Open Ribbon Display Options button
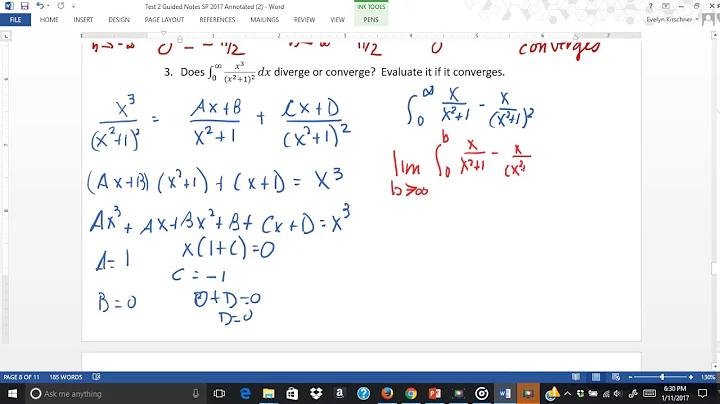This screenshot has width=720, height=404. [666, 6]
